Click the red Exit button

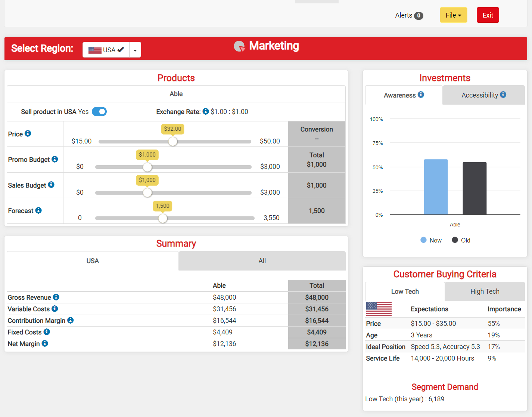[x=488, y=15]
